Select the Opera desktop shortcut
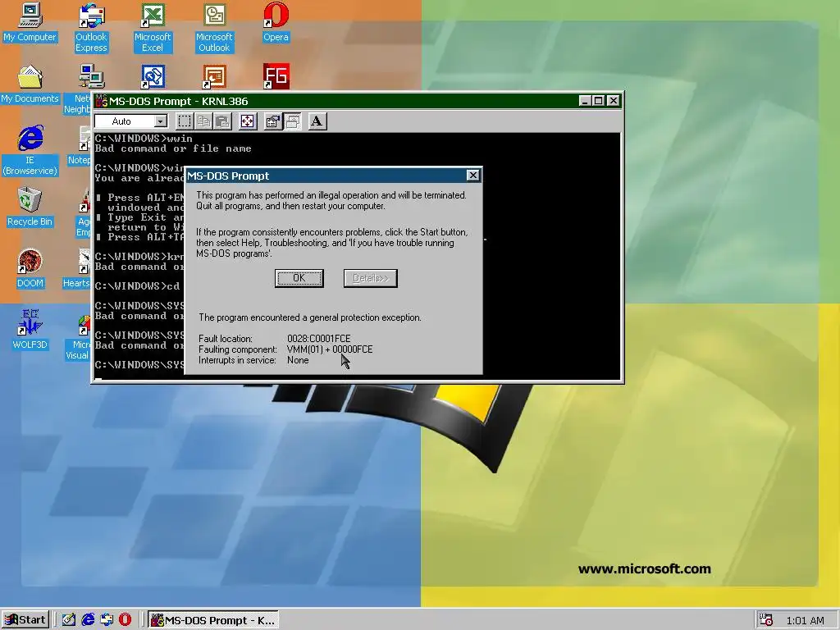The height and width of the screenshot is (630, 840). [276, 22]
